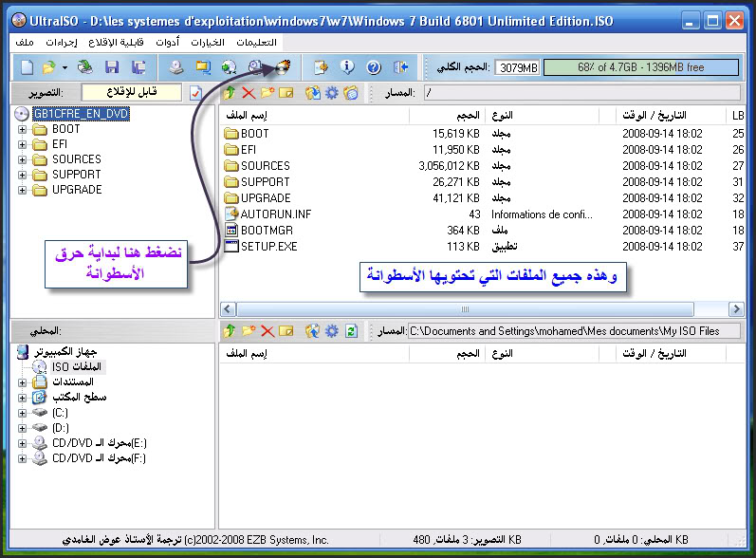Click the Save floppy disk icon
Viewport: 756px width, 558px height.
[112, 67]
